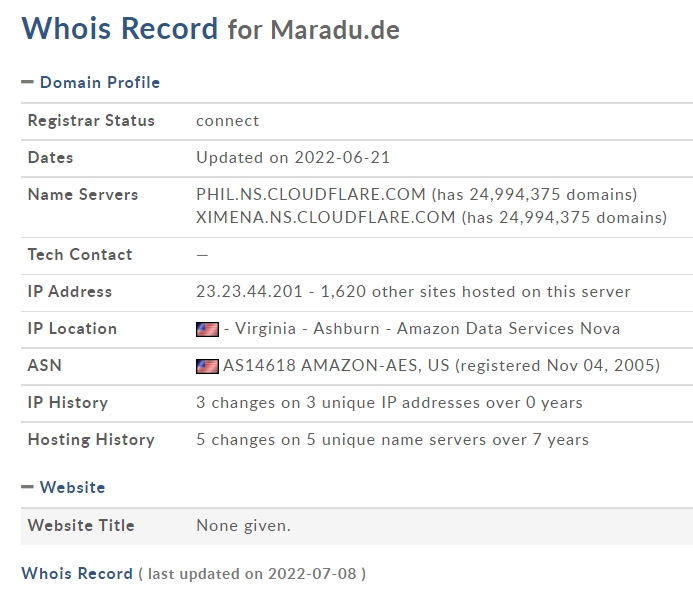This screenshot has height=590, width=693.
Task: Open the Website section heading
Action: (x=72, y=487)
